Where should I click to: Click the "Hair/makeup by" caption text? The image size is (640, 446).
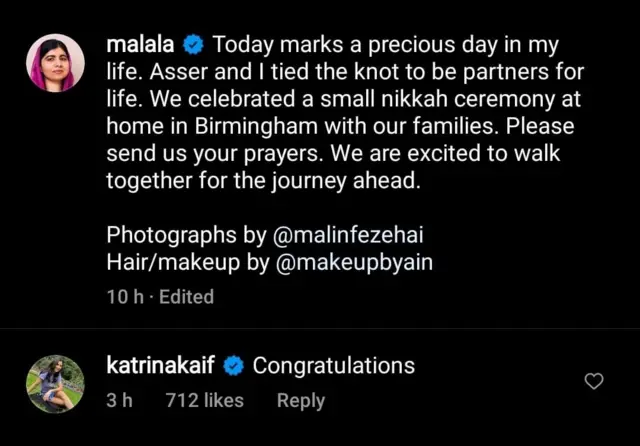tap(187, 262)
